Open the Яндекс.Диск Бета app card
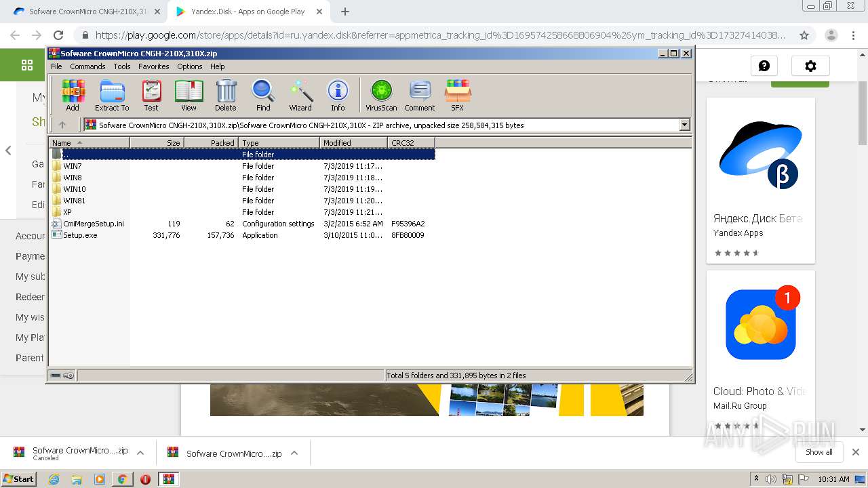Screen dimensions: 868x488 tap(760, 180)
